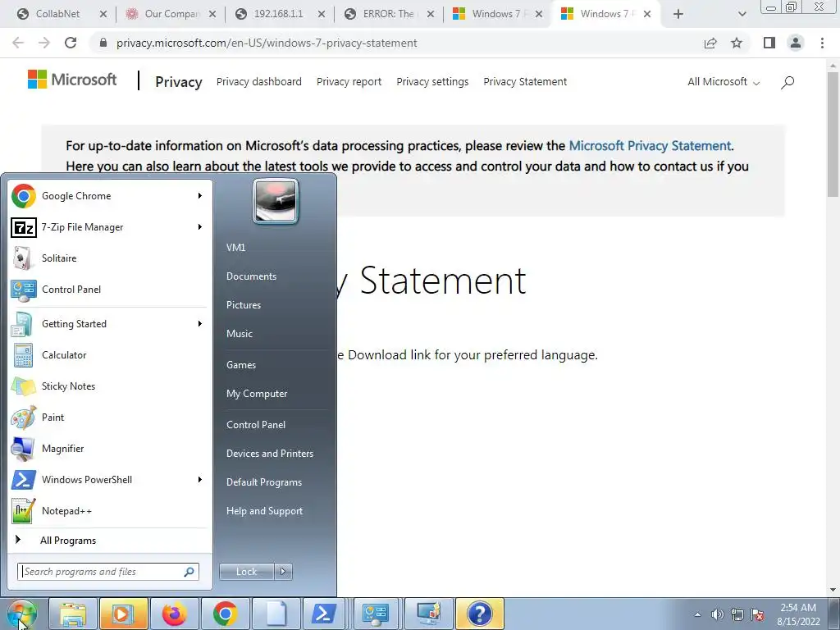Open a new Chrome tab

(x=678, y=14)
